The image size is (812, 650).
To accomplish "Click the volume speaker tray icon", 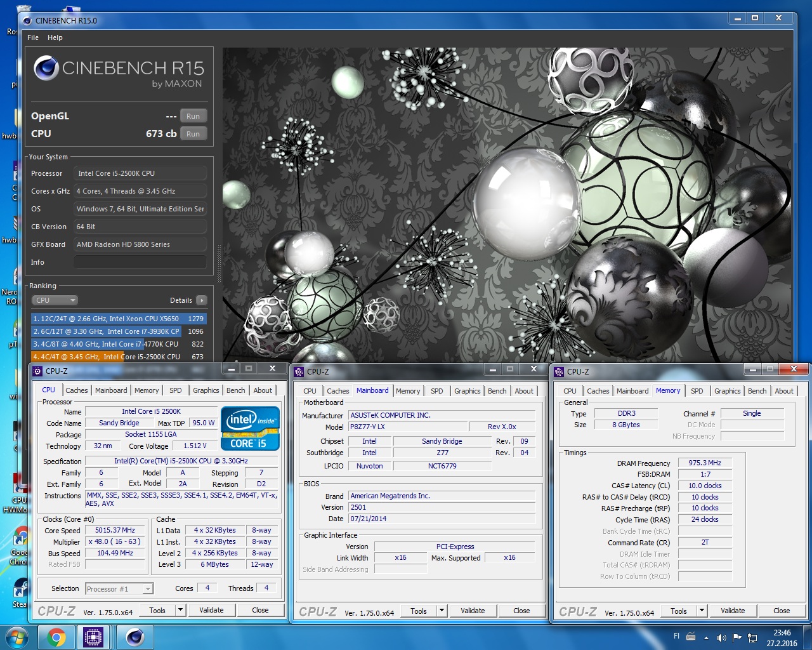I will [x=721, y=637].
